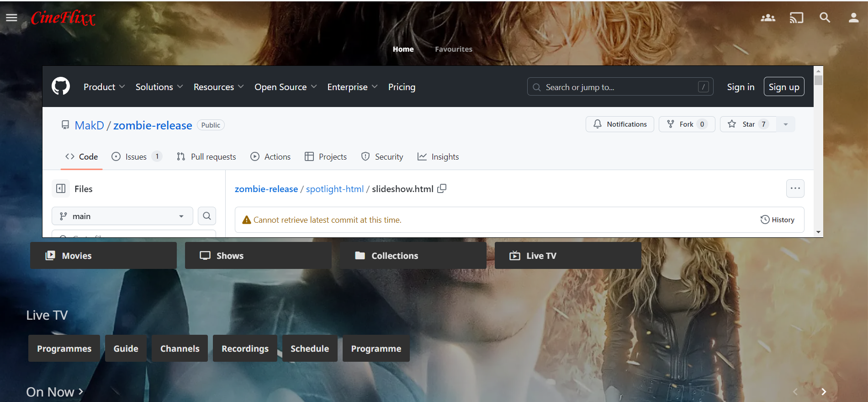Open the MakD owner link
The width and height of the screenshot is (868, 402).
click(x=89, y=125)
